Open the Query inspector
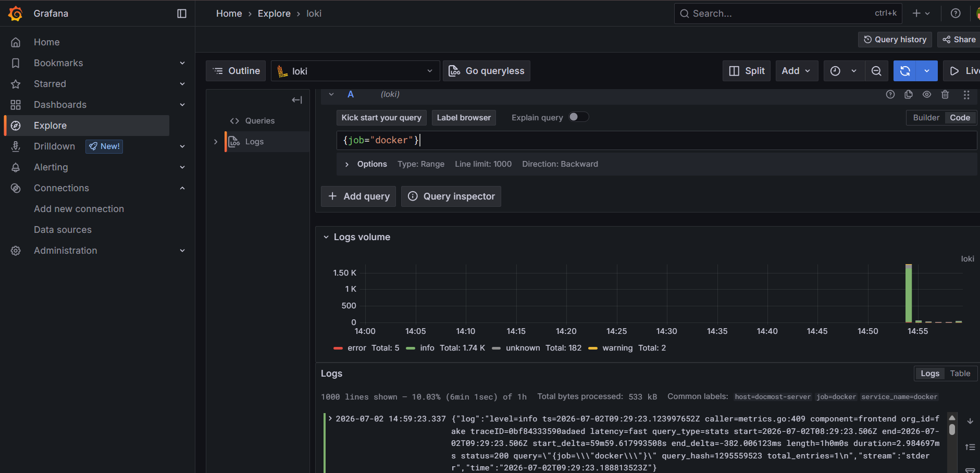The height and width of the screenshot is (473, 980). (451, 196)
